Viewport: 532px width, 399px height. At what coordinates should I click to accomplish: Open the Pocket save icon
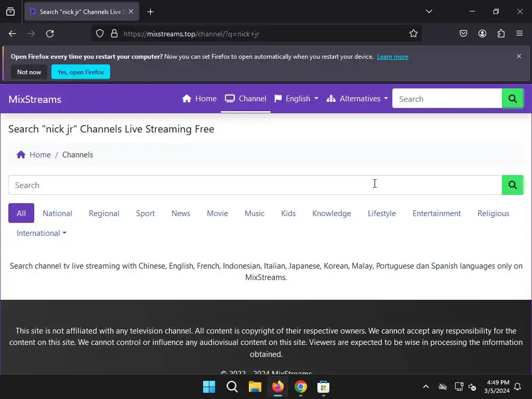[x=463, y=34]
